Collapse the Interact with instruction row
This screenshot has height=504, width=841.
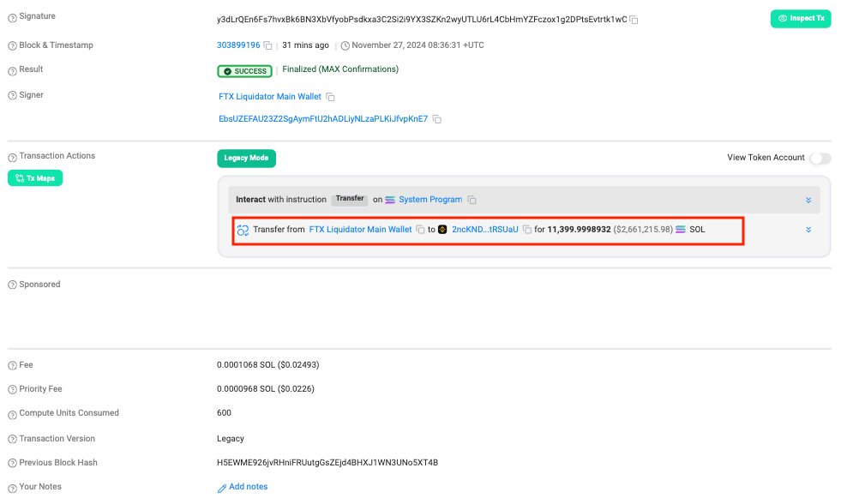[807, 199]
